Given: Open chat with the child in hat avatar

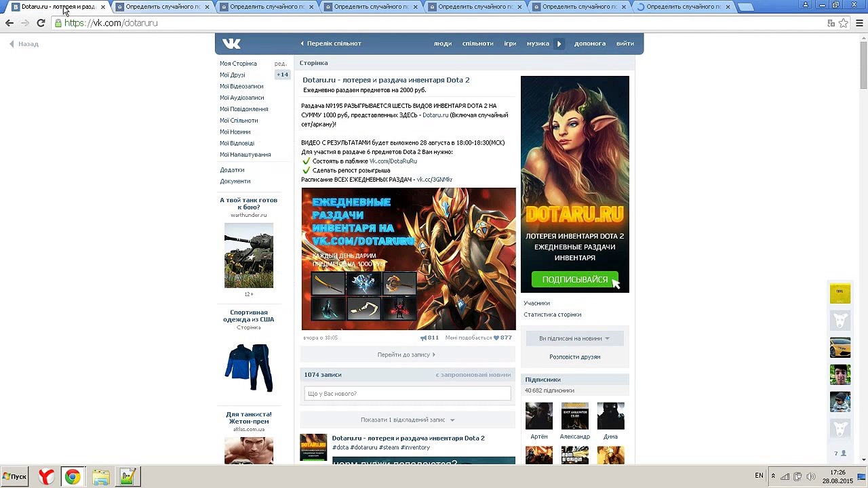Looking at the screenshot, I should point(840,402).
